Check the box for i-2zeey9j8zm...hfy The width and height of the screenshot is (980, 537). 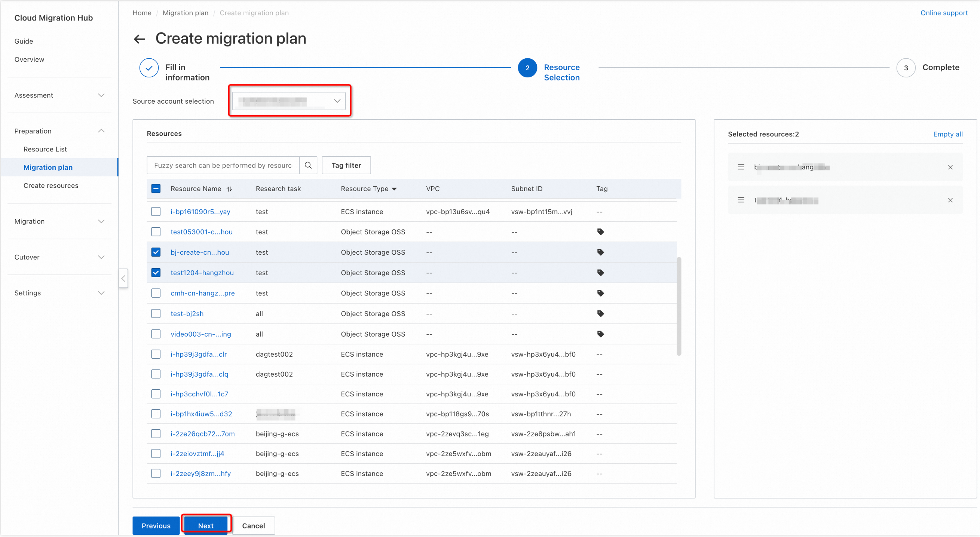pos(156,473)
